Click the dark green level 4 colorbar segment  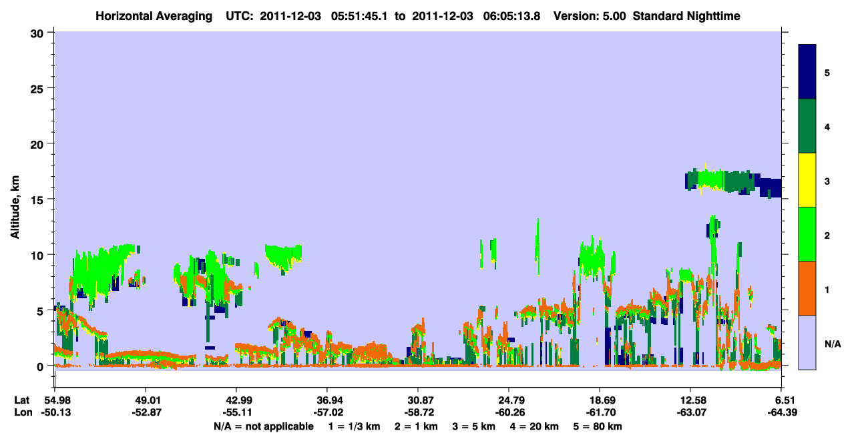(x=807, y=126)
